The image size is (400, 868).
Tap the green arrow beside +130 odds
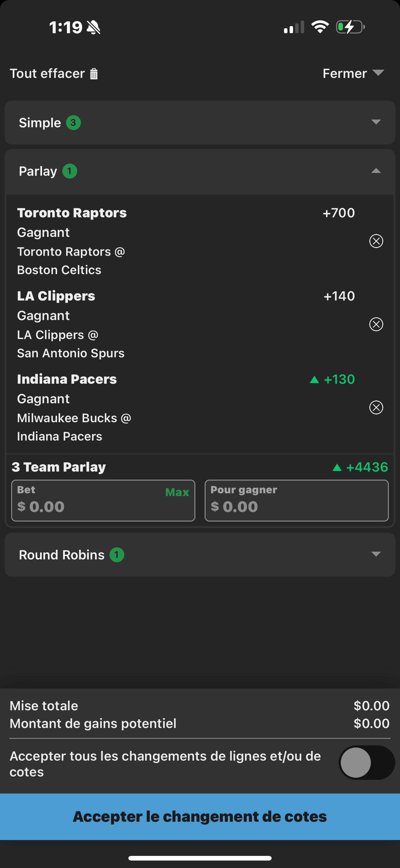pyautogui.click(x=314, y=380)
